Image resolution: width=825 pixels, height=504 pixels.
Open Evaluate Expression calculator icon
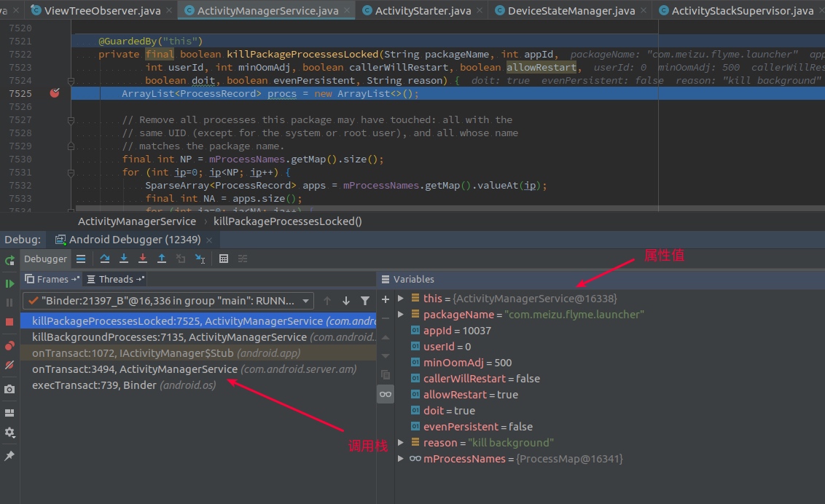click(224, 259)
